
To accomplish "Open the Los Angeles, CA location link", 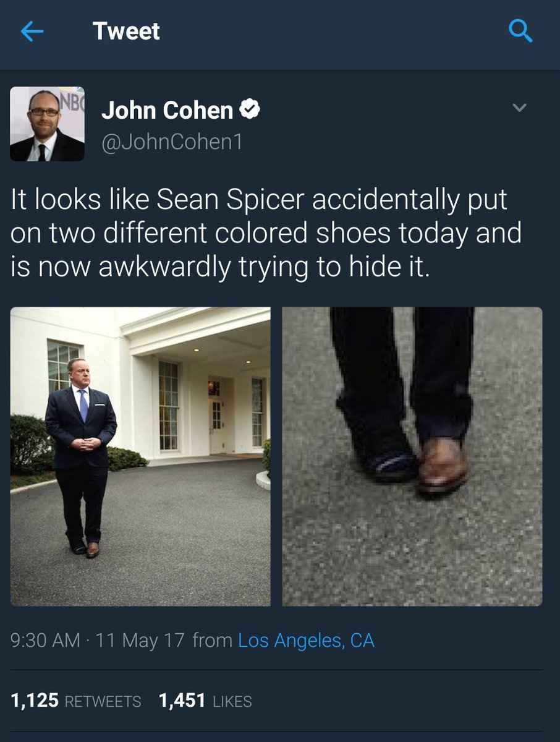I will pyautogui.click(x=306, y=640).
